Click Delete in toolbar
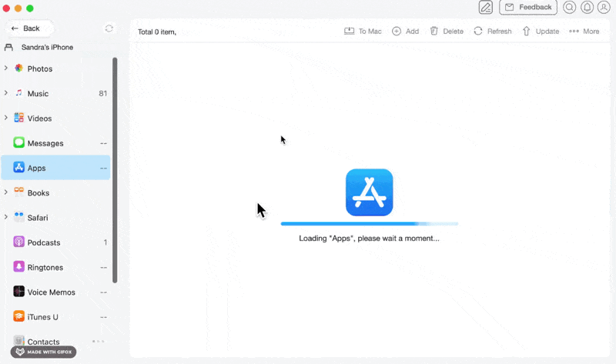Screen dimensions: 616x364 (x=447, y=32)
